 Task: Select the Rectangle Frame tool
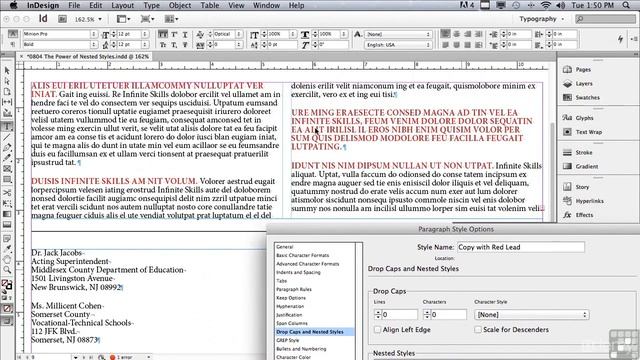(x=7, y=169)
